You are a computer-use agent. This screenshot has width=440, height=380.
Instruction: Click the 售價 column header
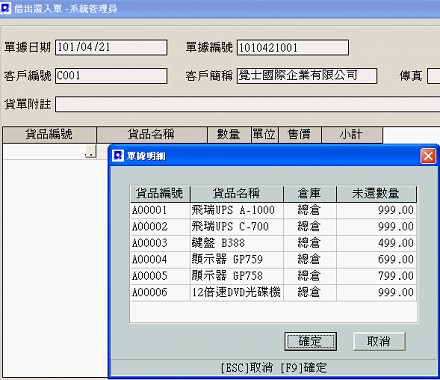300,135
